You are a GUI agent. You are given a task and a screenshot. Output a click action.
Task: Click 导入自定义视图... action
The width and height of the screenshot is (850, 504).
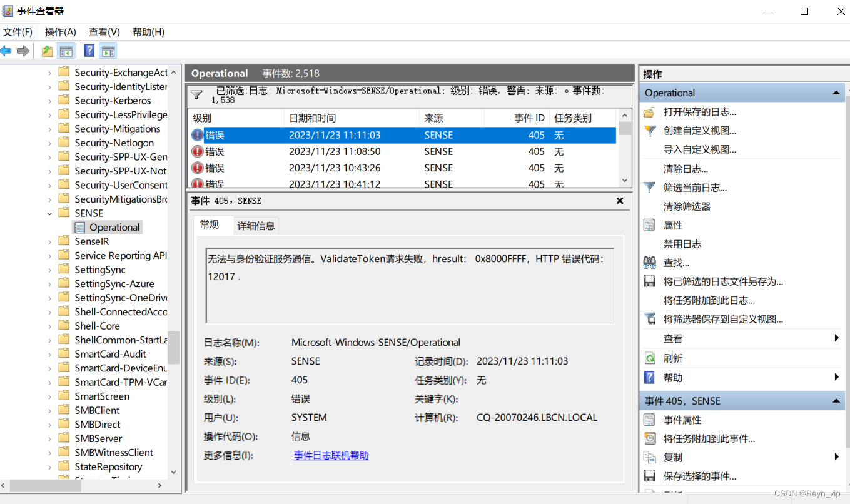click(x=700, y=149)
